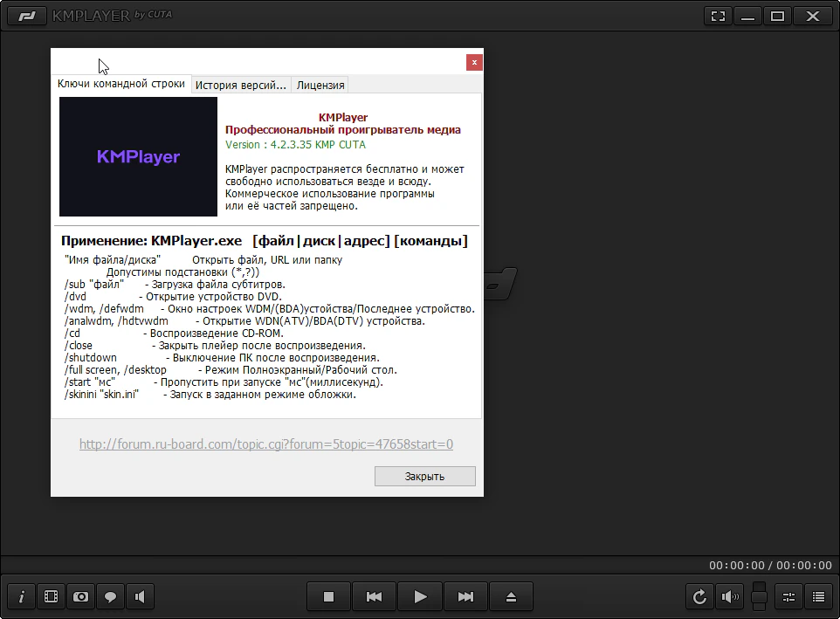Click the /wdm, /defwdm line
This screenshot has height=619, width=840.
[x=270, y=309]
